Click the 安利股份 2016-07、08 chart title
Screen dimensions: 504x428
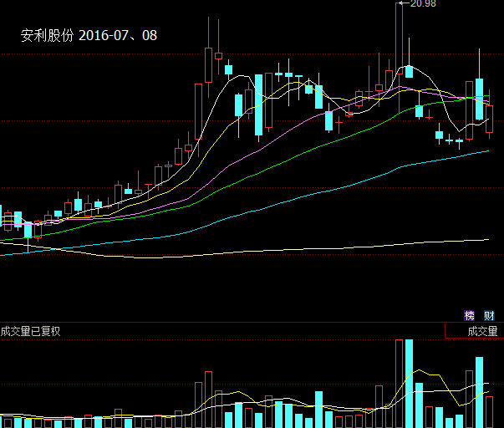89,35
